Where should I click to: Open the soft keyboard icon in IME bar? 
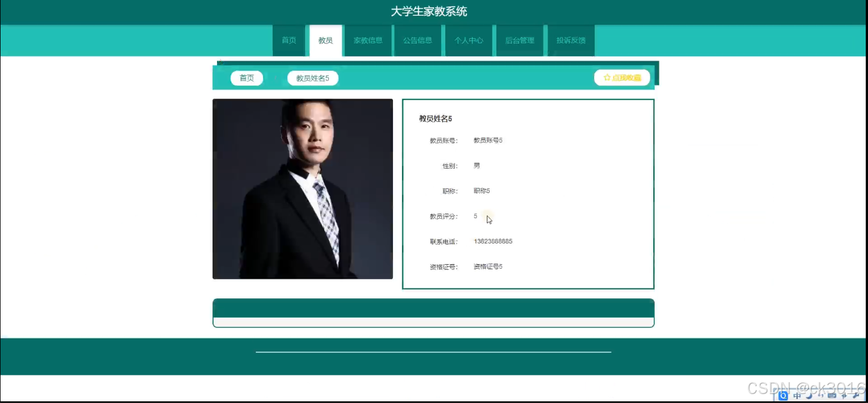(831, 396)
